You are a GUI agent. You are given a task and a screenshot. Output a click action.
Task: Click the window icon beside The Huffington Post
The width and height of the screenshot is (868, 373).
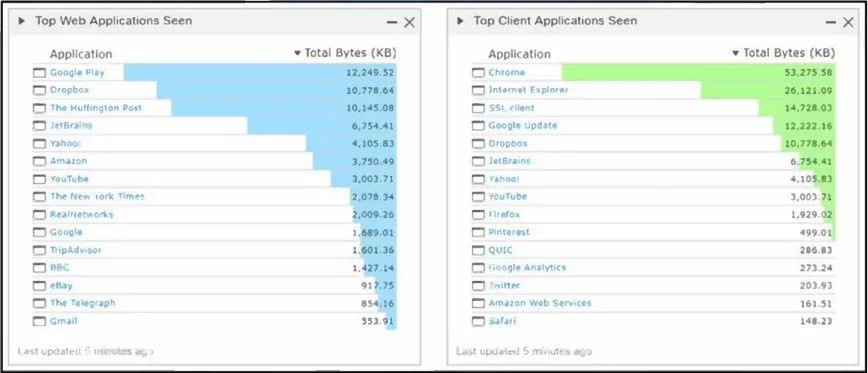[39, 108]
